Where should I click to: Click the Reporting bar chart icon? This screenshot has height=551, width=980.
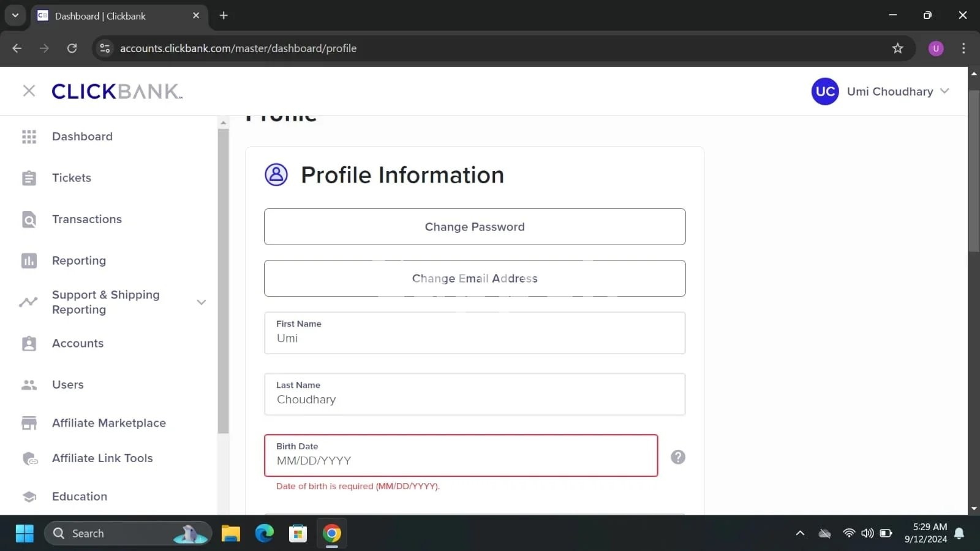click(x=29, y=260)
